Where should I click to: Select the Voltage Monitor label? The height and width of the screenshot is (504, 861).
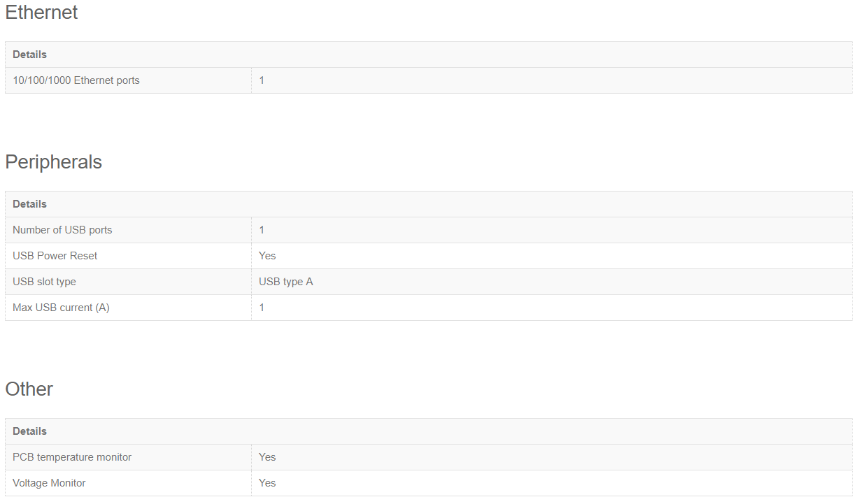point(49,483)
